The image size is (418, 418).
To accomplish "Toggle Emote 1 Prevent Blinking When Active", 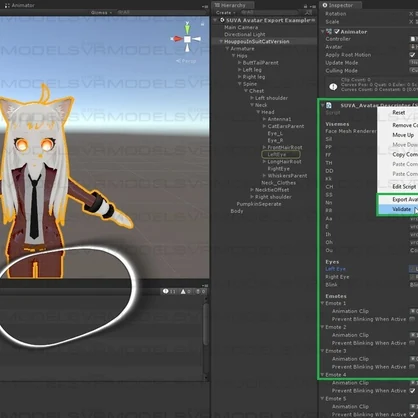I will (412, 319).
